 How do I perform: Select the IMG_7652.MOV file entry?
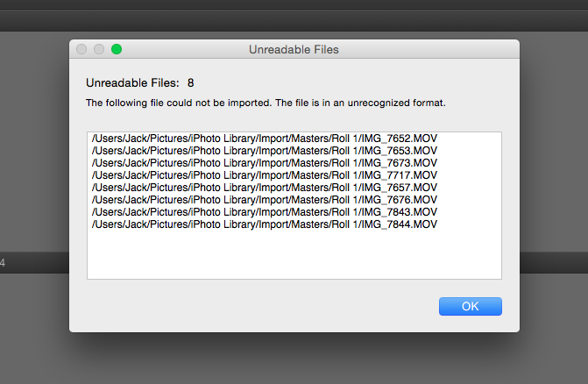pos(264,139)
